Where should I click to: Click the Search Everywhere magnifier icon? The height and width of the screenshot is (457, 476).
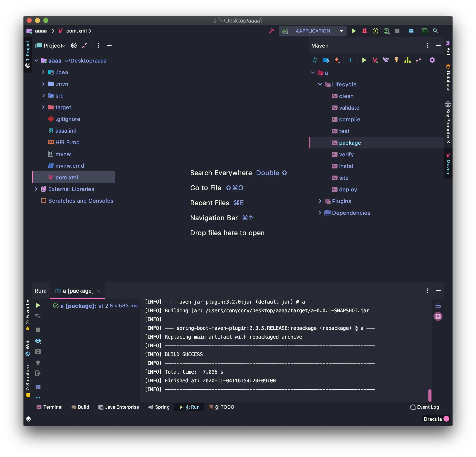(435, 31)
